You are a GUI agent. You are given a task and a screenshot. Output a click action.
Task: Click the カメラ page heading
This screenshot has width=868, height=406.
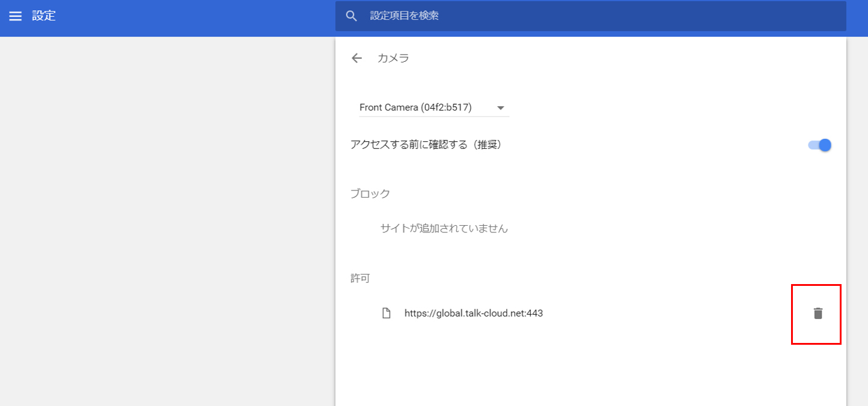(393, 58)
